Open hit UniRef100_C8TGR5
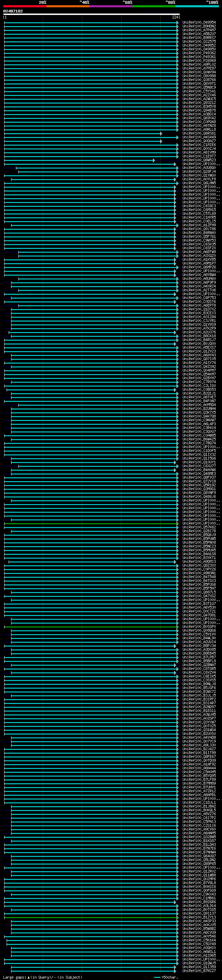222x980 pixels. (199, 669)
